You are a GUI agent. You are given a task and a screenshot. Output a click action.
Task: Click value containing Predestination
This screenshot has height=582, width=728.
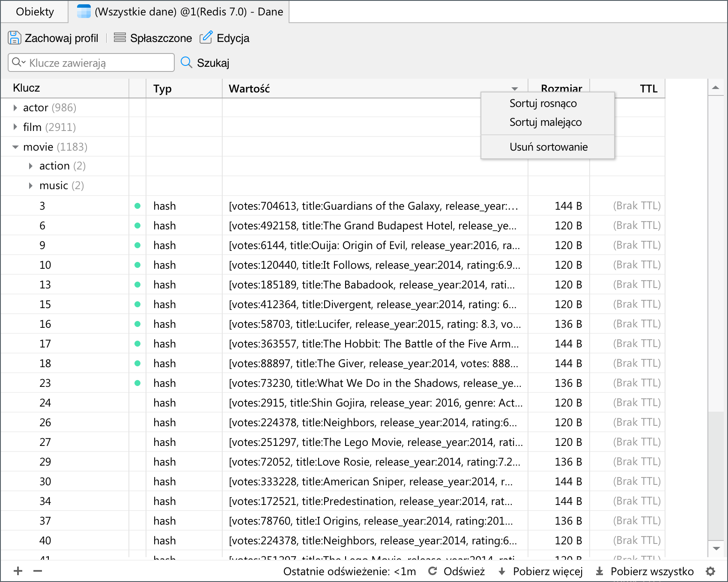(375, 501)
